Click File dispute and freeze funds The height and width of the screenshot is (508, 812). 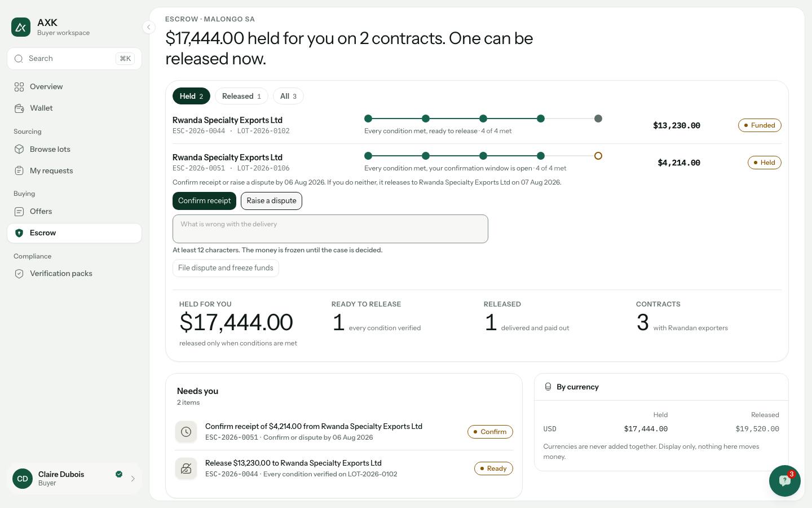(x=226, y=268)
